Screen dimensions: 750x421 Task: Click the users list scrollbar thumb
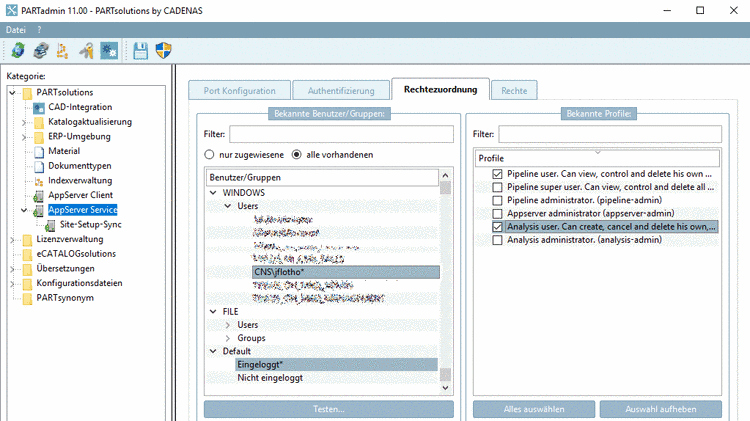tap(445, 188)
